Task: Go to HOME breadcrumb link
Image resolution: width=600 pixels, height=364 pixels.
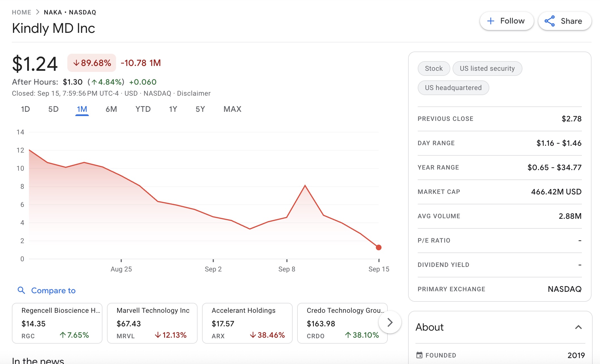Action: point(22,12)
